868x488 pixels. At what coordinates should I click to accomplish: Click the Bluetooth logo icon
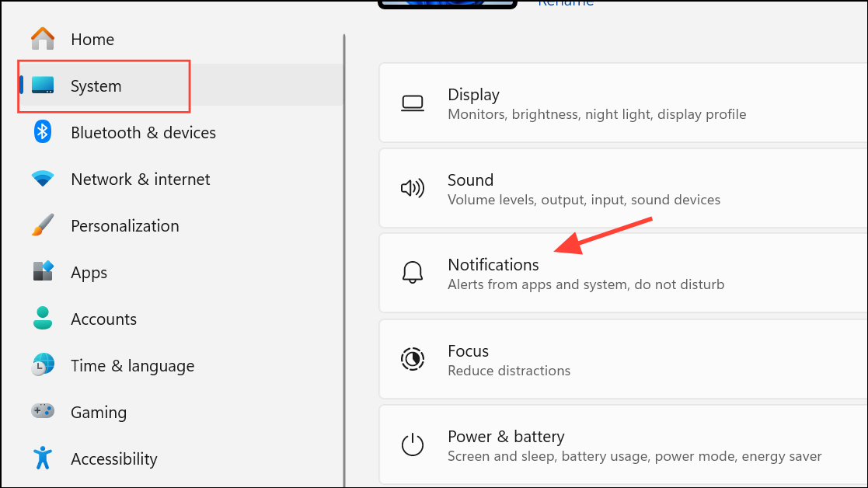(43, 132)
